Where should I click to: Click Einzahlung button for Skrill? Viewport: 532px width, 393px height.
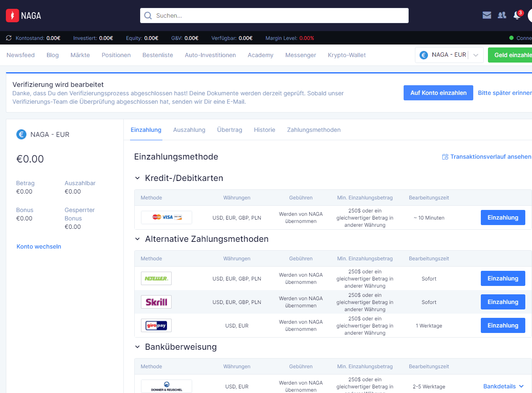pyautogui.click(x=503, y=302)
